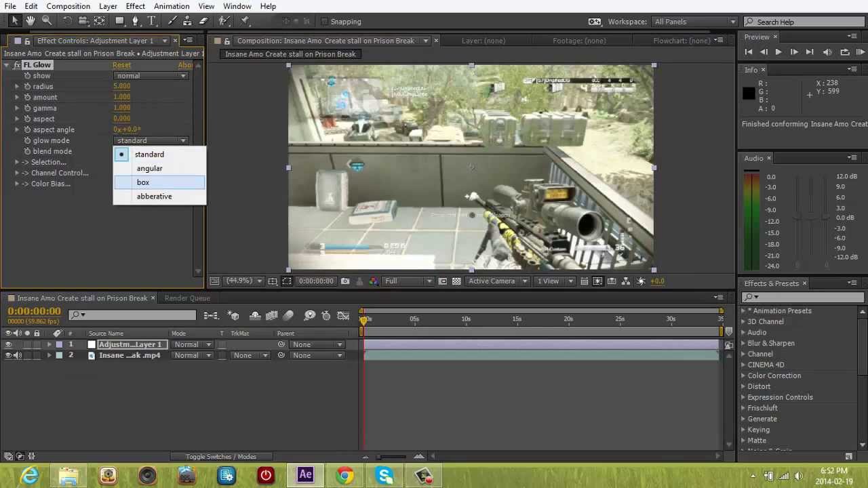The image size is (868, 488).
Task: Select the Clone Stamp tool
Action: coord(188,22)
